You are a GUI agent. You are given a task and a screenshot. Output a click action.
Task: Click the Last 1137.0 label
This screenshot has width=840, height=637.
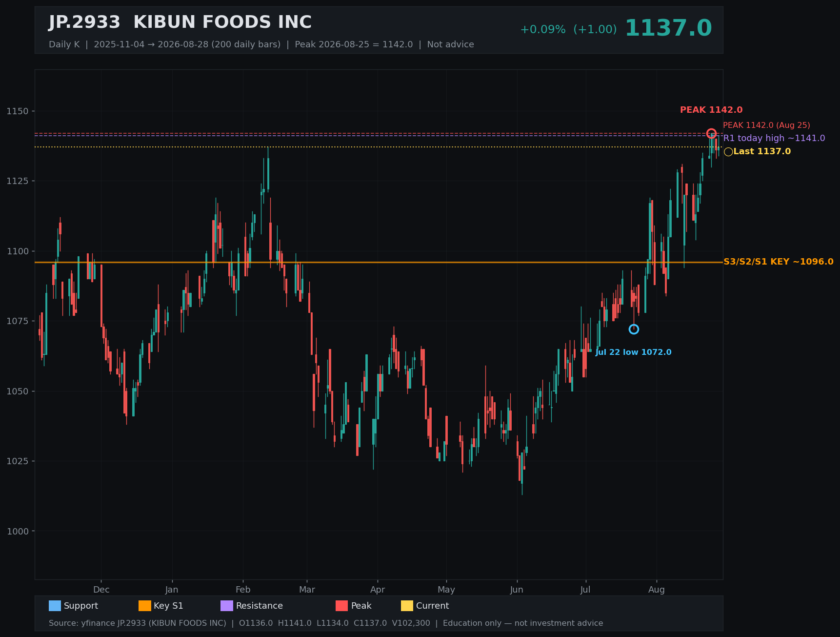click(762, 152)
